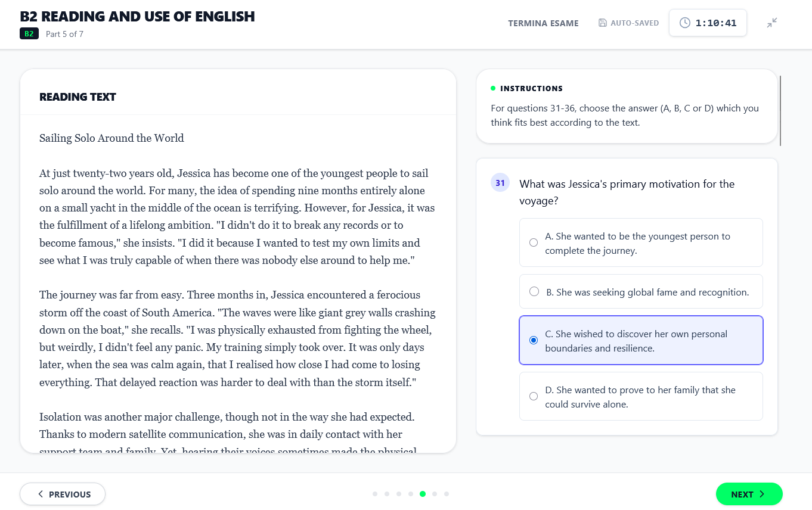Viewport: 812px width, 510px height.
Task: Click the 'Sailing Solo Around the World' title
Action: 111,138
